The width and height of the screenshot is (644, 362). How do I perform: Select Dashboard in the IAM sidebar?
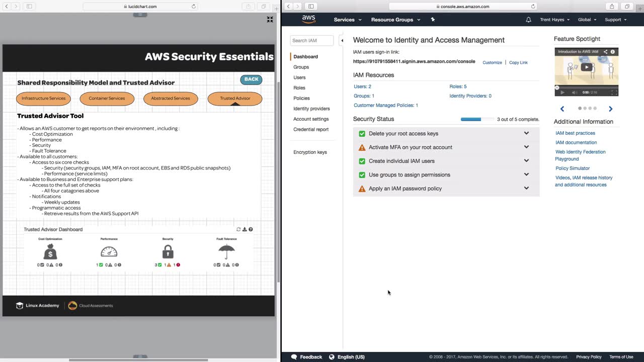click(305, 57)
